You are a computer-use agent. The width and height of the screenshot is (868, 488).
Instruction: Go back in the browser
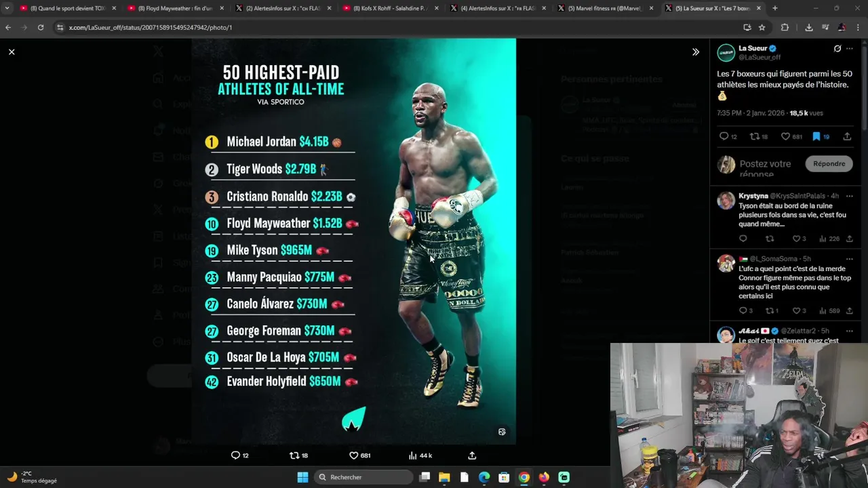tap(8, 27)
